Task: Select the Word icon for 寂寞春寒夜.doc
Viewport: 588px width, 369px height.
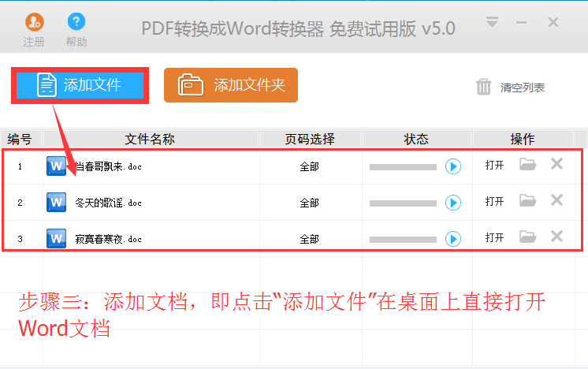Action: tap(56, 238)
